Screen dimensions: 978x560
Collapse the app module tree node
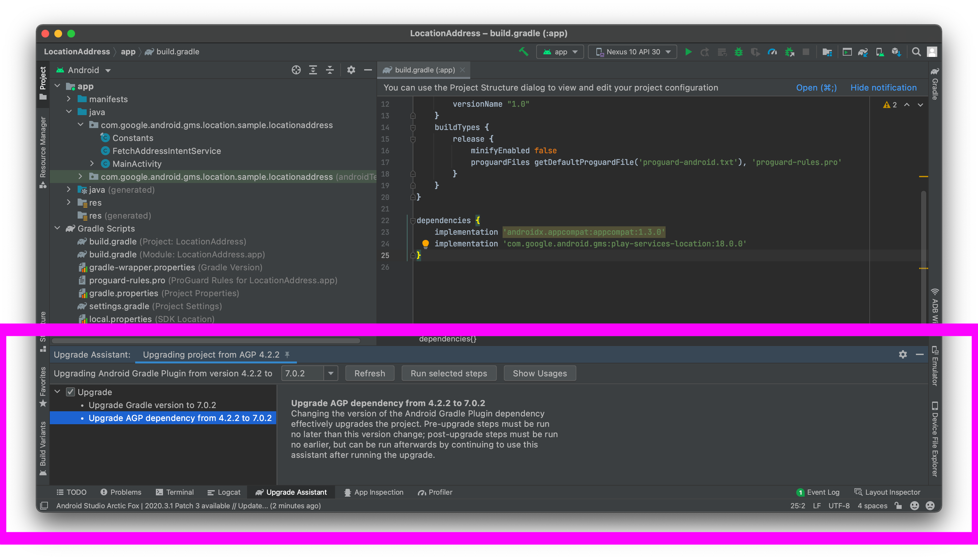point(57,86)
